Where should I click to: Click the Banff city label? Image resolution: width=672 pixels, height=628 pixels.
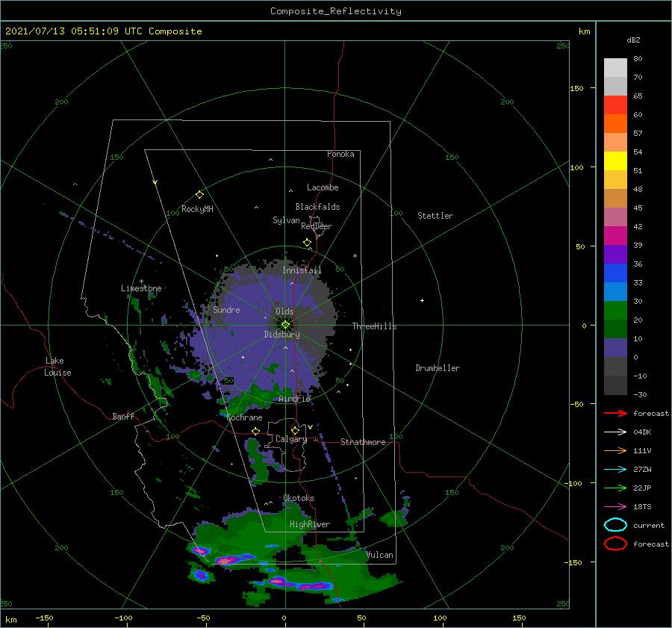coord(123,416)
